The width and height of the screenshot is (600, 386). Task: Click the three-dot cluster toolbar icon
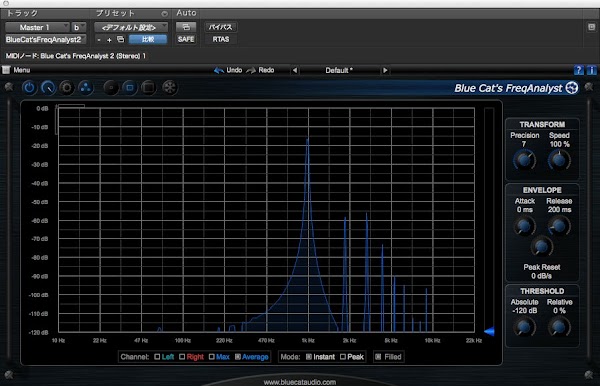coord(86,88)
